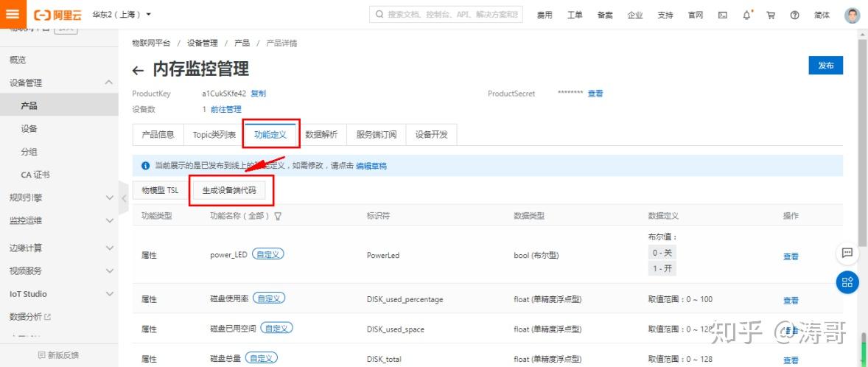
Task: Open the 功能名称 filter funnel icon
Action: 278,216
